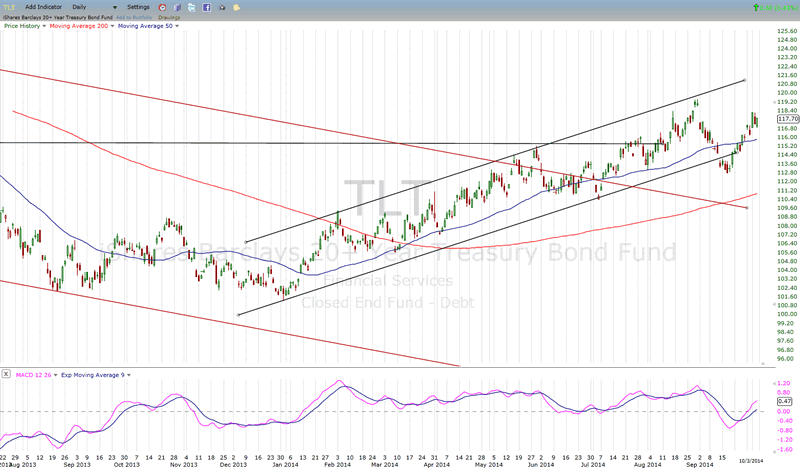Viewport: 800px width, 468px height.
Task: Close the MACD indicator pane with X
Action: pyautogui.click(x=7, y=374)
